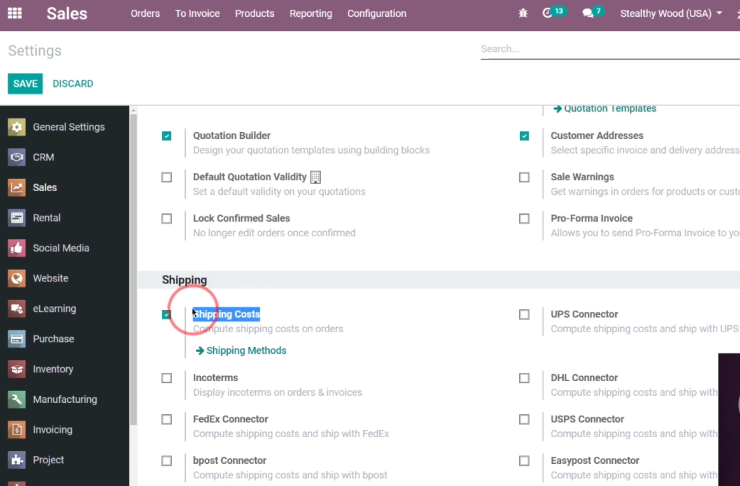Image resolution: width=740 pixels, height=486 pixels.
Task: Click the highlighted Shipping Costs label
Action: [x=226, y=314]
